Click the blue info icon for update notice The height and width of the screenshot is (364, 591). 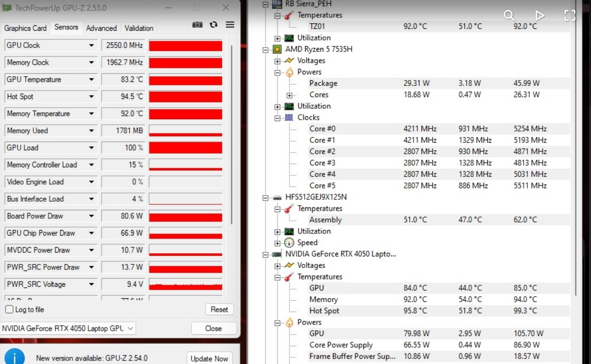point(14,357)
